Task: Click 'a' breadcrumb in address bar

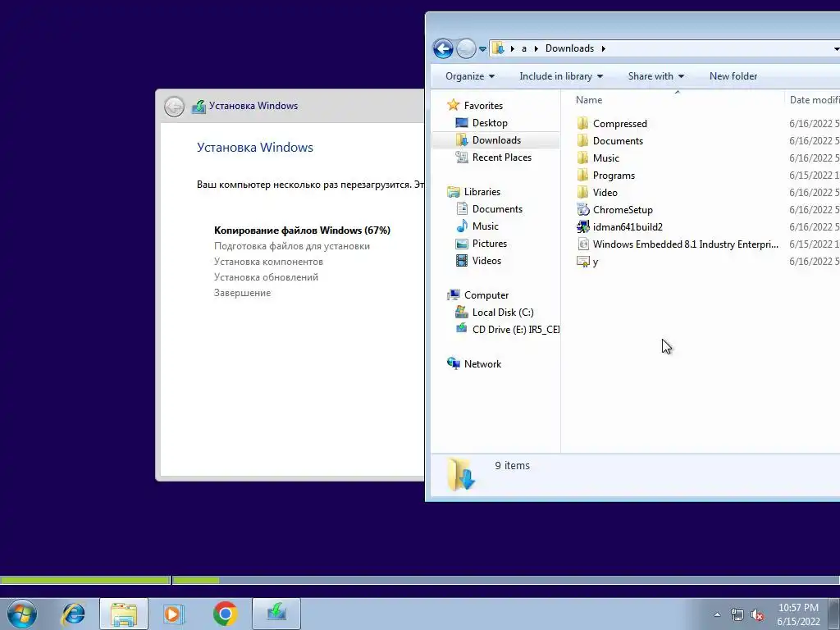Action: [524, 48]
